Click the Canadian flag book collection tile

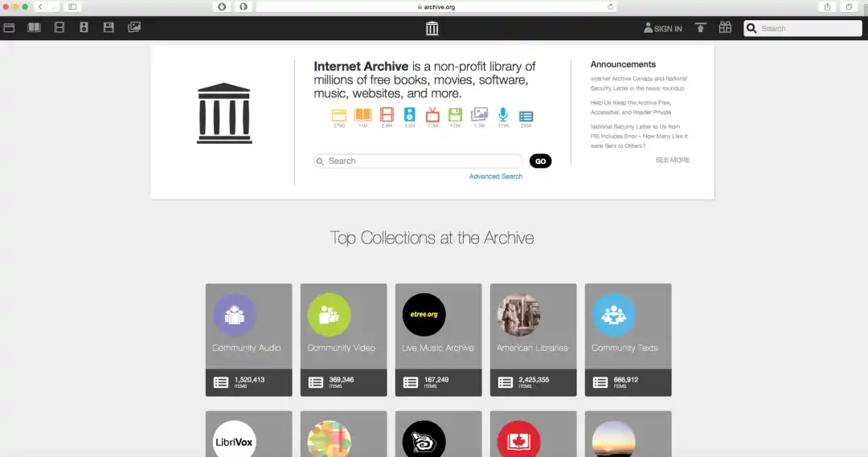pyautogui.click(x=533, y=434)
